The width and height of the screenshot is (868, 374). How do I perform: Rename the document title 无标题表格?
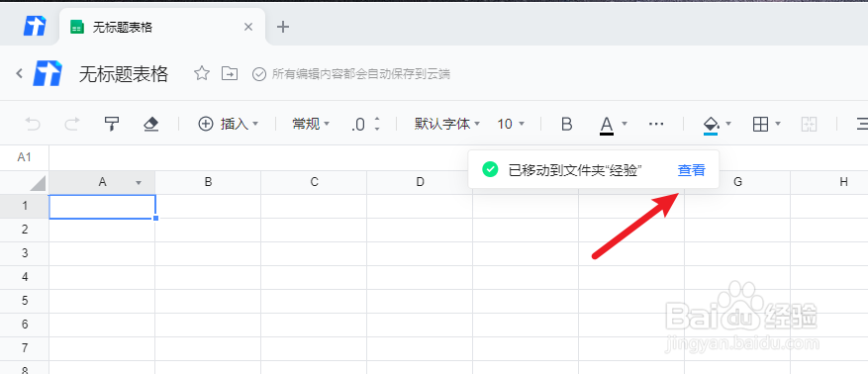[x=124, y=73]
